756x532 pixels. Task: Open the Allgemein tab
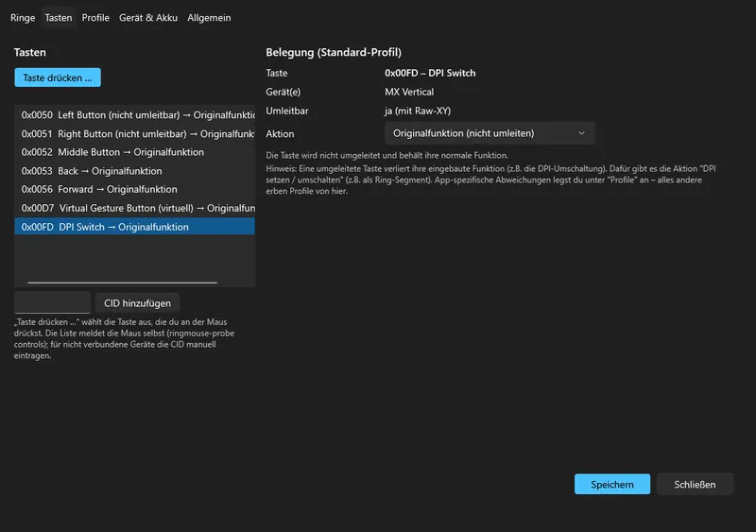tap(209, 18)
